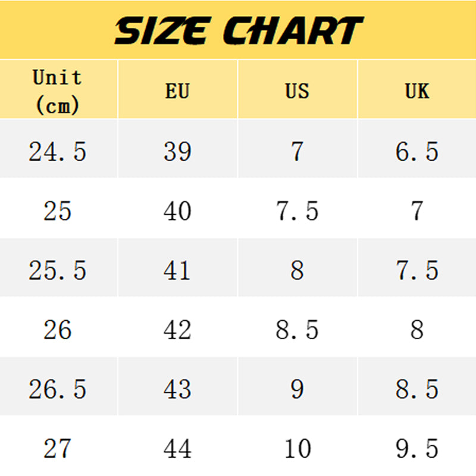The image size is (476, 476).
Task: Click the 26 cm cell
Action: coord(58,327)
